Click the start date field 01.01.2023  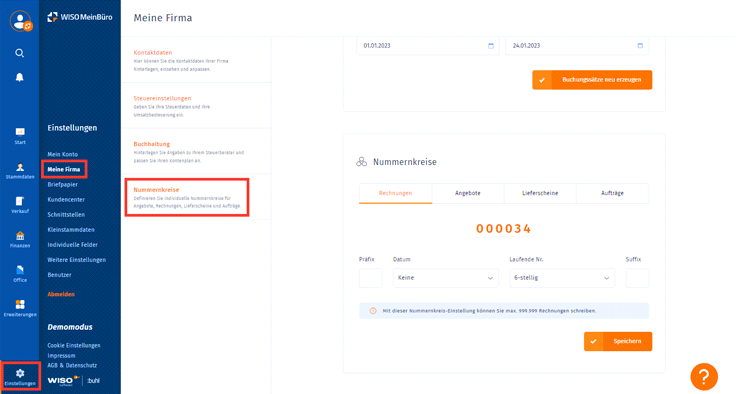(428, 46)
